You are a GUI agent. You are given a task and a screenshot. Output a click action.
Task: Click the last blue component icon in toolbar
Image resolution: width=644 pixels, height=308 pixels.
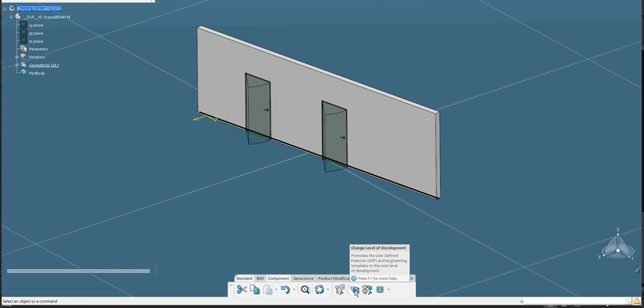pyautogui.click(x=380, y=289)
